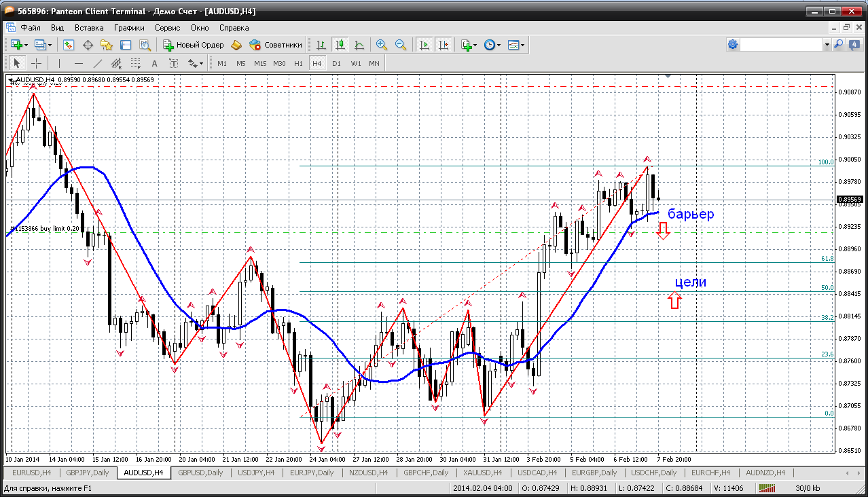868x497 pixels.
Task: Open the Data Window crosshair-circle icon
Action: [x=88, y=45]
